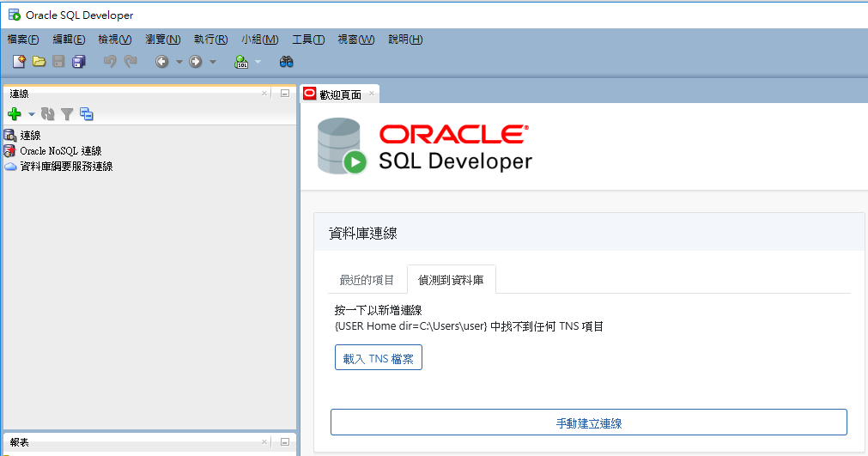Minimize the 連線 panel
The width and height of the screenshot is (868, 456).
[284, 94]
